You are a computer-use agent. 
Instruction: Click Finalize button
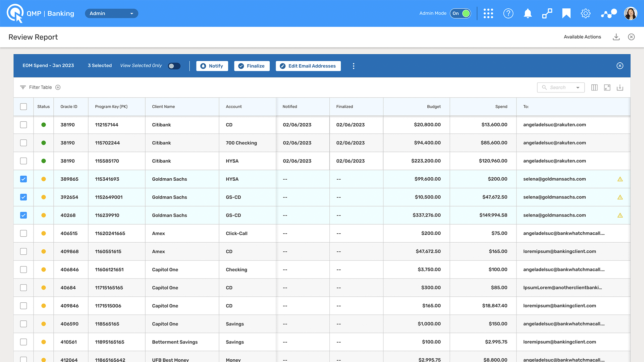252,66
